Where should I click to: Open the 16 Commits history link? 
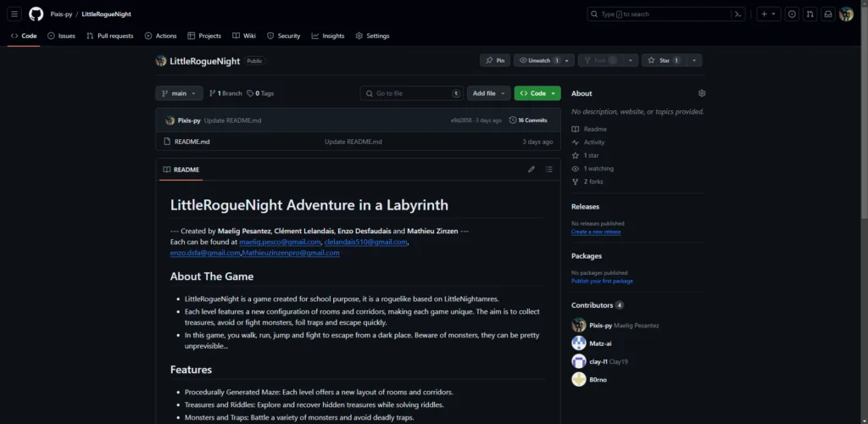tap(528, 120)
